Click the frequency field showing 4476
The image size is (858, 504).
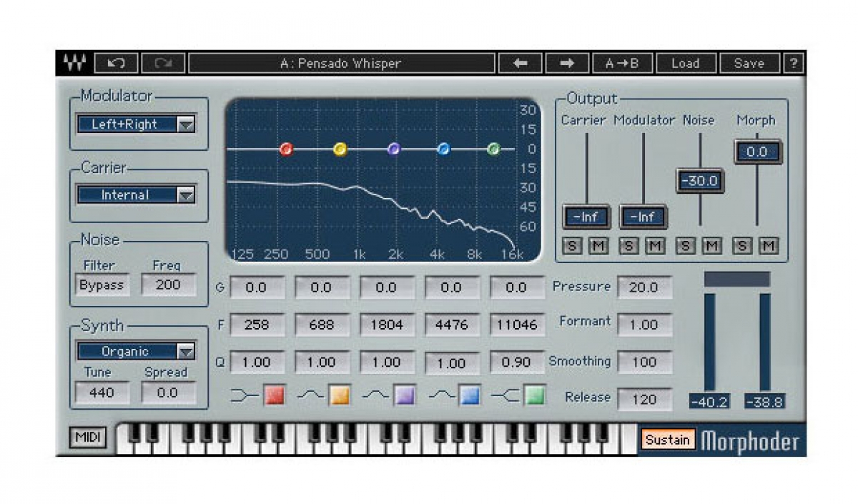click(451, 325)
